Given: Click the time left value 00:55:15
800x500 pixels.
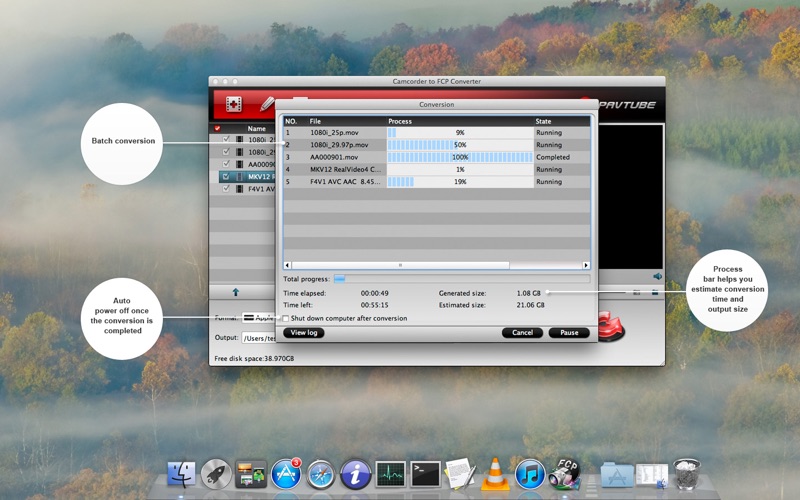Looking at the screenshot, I should 374,305.
